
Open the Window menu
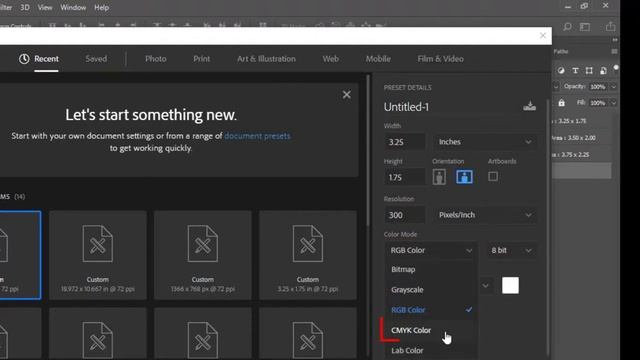pos(73,7)
